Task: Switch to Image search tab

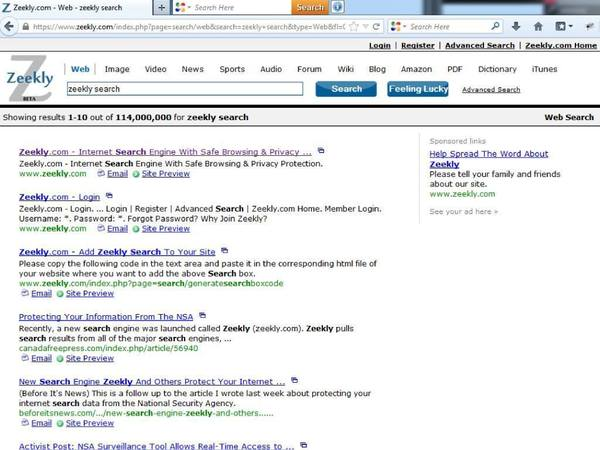Action: pos(117,69)
